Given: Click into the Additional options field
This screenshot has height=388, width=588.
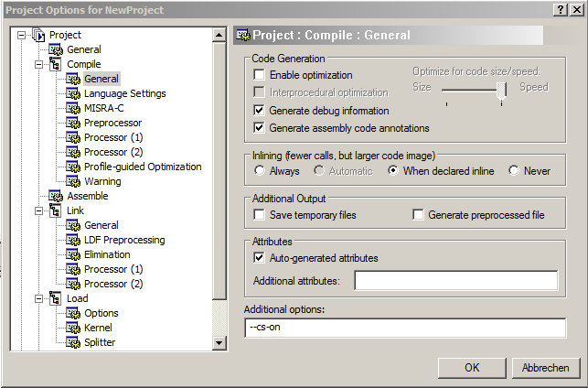Looking at the screenshot, I should [405, 328].
